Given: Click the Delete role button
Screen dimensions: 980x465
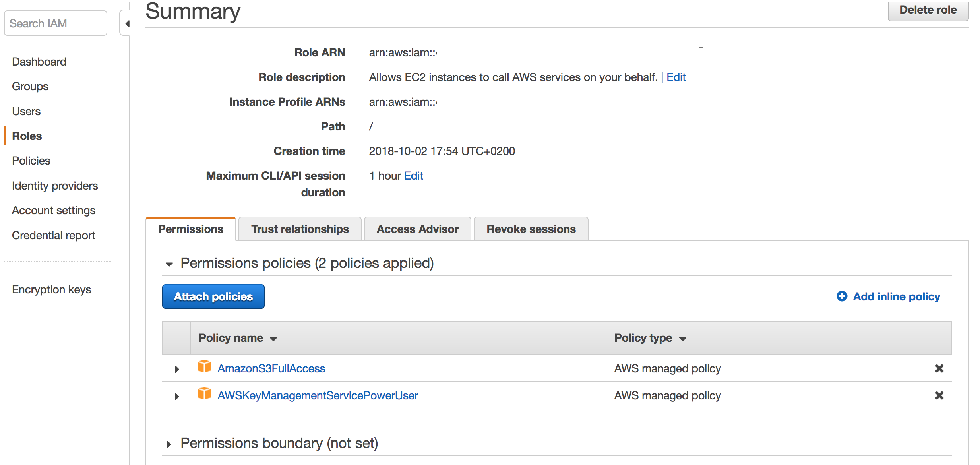Looking at the screenshot, I should coord(928,10).
